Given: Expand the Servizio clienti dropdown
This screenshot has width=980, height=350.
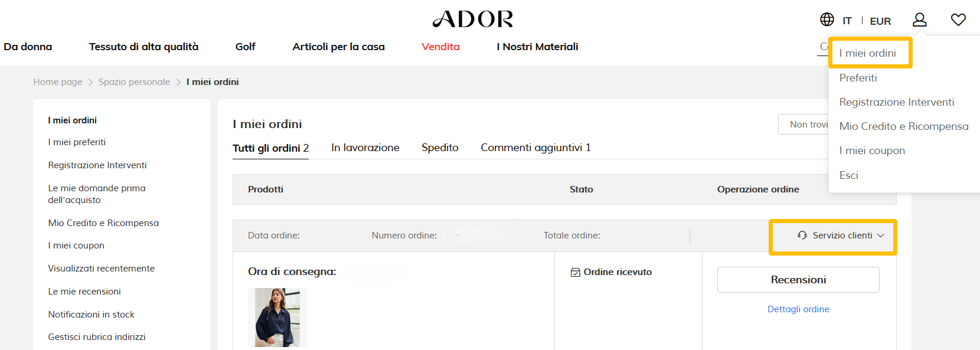Looking at the screenshot, I should (x=880, y=235).
